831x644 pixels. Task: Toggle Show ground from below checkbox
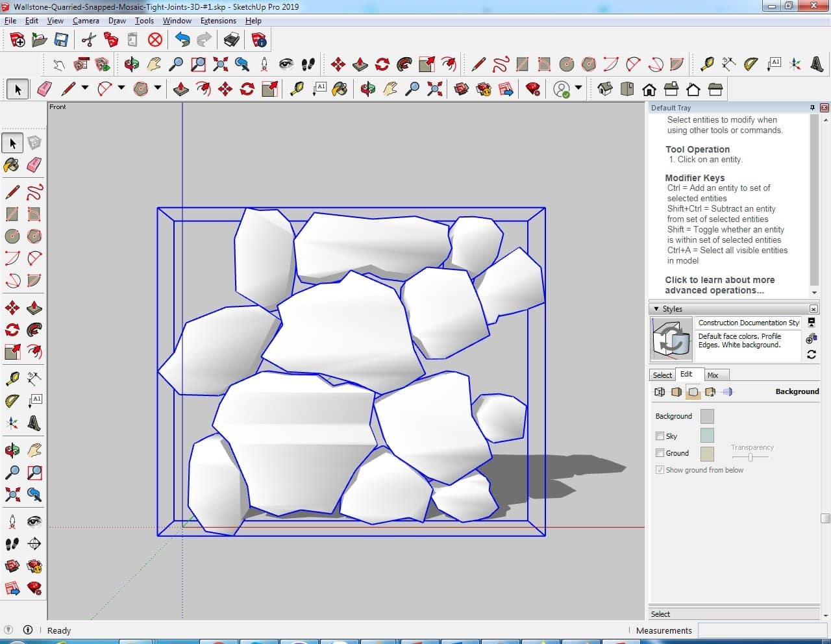tap(660, 470)
